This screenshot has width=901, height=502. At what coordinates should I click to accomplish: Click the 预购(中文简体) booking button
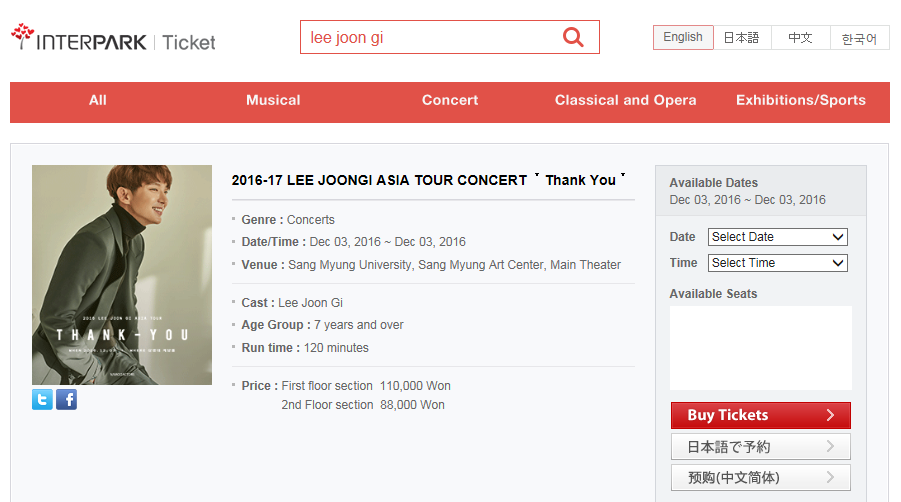tap(760, 478)
